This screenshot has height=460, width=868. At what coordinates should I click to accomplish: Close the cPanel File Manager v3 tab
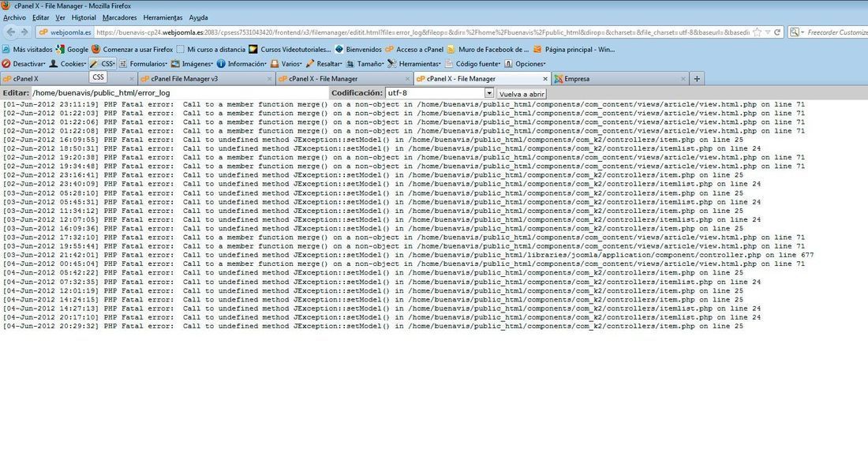tap(270, 79)
